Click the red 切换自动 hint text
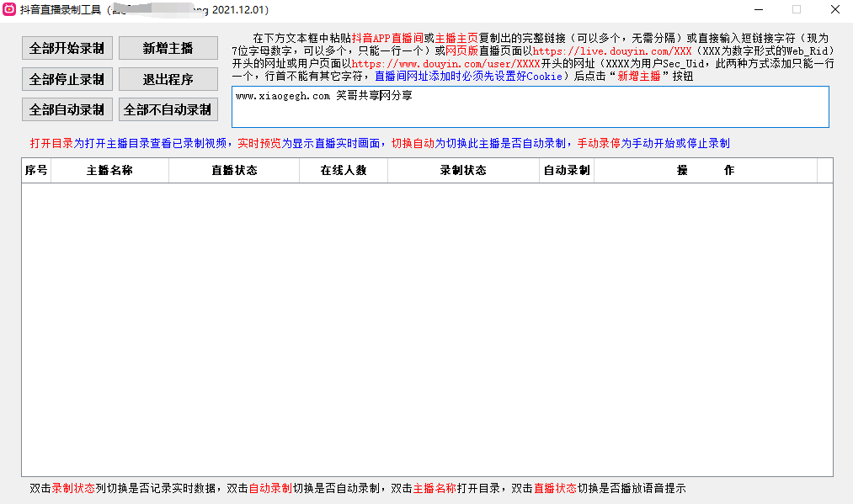Viewport: 853px width, 504px height. coord(413,144)
